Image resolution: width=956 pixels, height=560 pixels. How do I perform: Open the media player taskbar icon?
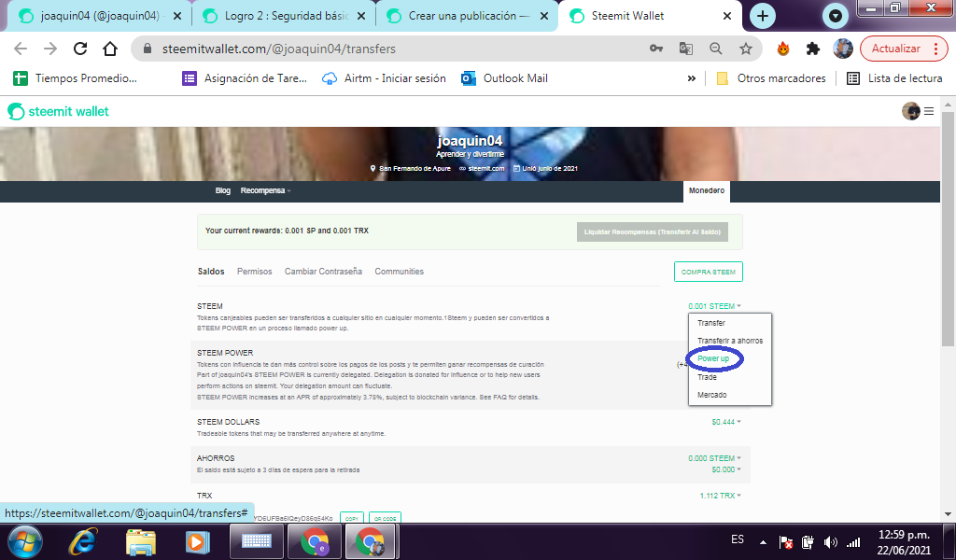(197, 541)
